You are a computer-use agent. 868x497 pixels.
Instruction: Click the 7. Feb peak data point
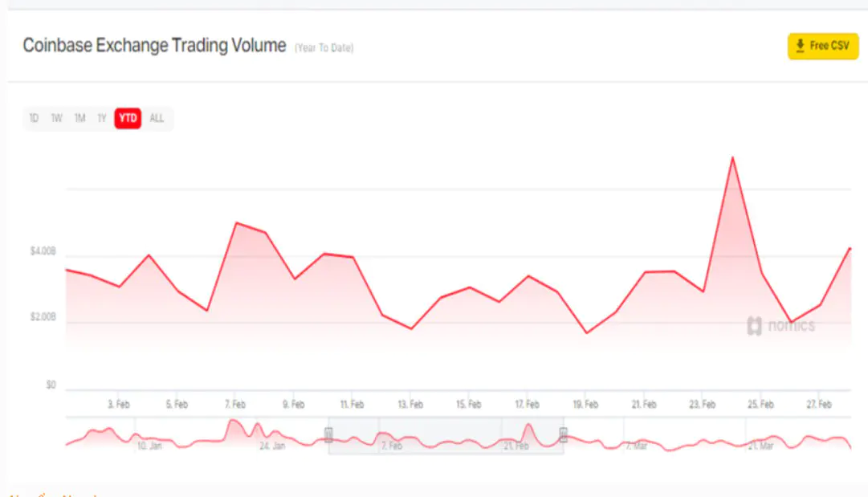pyautogui.click(x=236, y=223)
